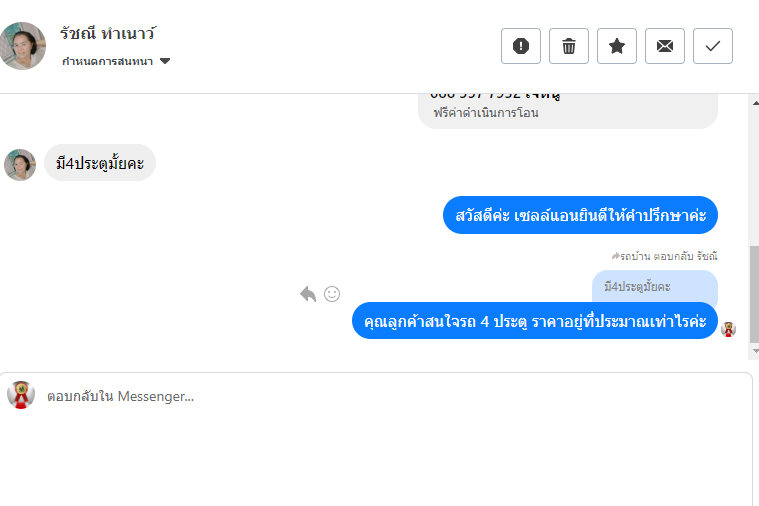Viewport: 759px width, 506px height.
Task: Delete conversation using the trash icon
Action: (569, 46)
